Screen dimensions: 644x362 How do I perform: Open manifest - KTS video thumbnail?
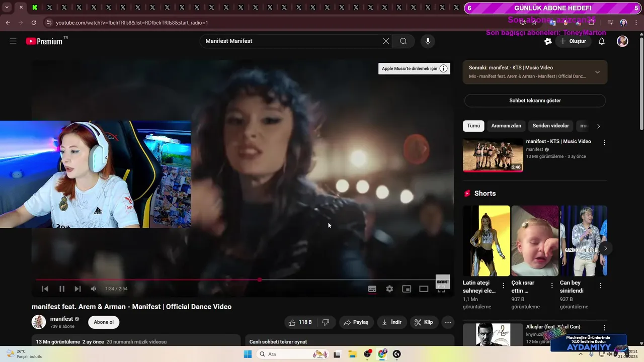493,155
